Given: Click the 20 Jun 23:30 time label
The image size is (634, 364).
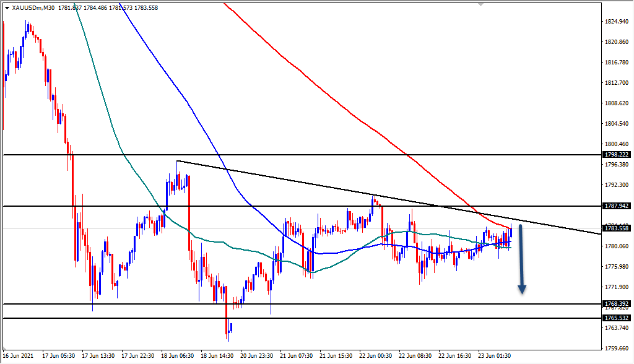Looking at the screenshot, I should [x=256, y=356].
